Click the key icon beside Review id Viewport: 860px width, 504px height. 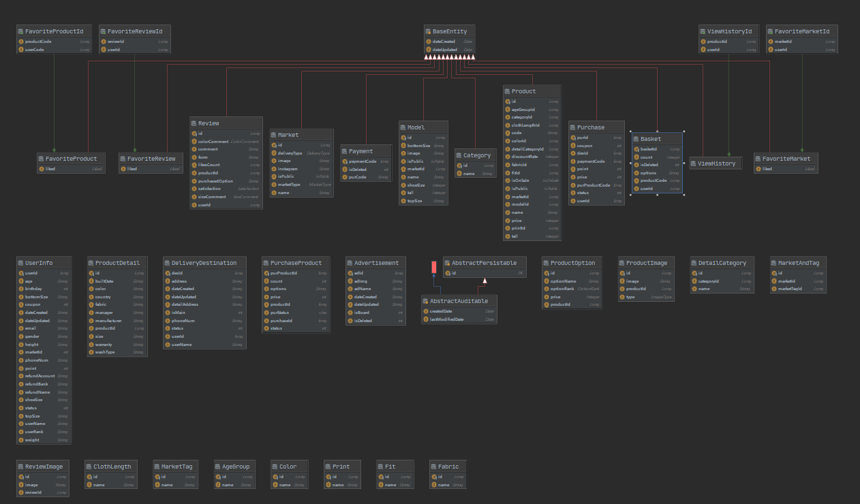click(x=194, y=133)
